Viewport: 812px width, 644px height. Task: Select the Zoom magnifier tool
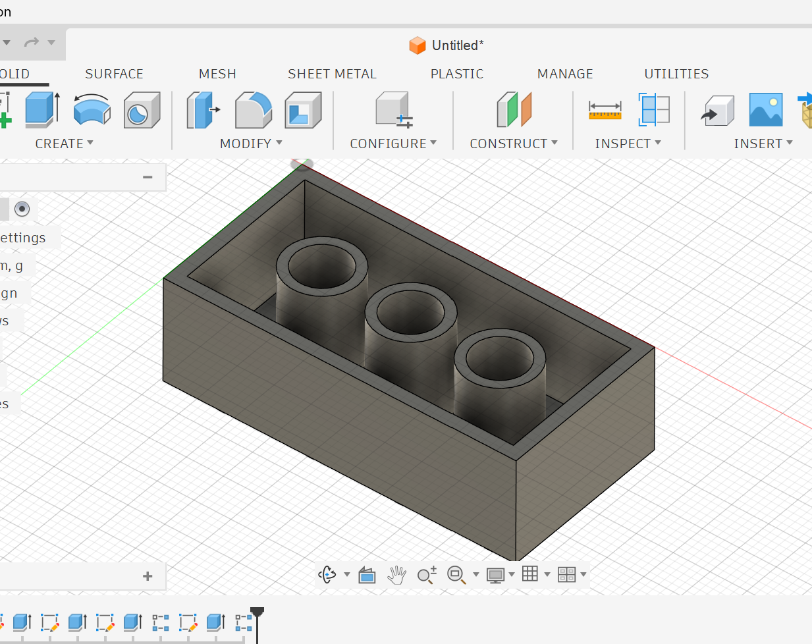tap(427, 575)
